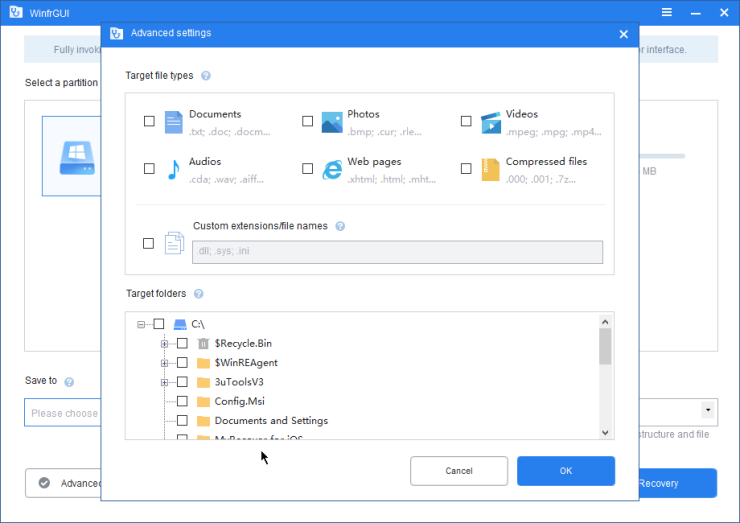This screenshot has height=523, width=740.
Task: Open the Save to dropdown arrow
Action: tap(708, 410)
